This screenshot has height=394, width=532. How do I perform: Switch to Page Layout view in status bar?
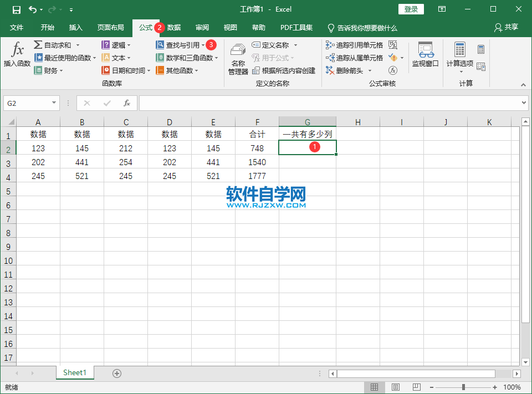pos(396,387)
